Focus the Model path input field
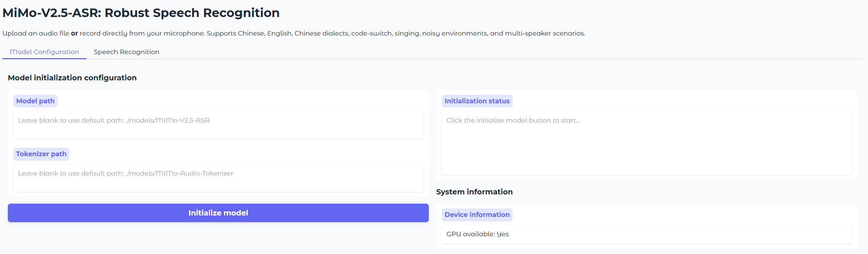 click(218, 125)
